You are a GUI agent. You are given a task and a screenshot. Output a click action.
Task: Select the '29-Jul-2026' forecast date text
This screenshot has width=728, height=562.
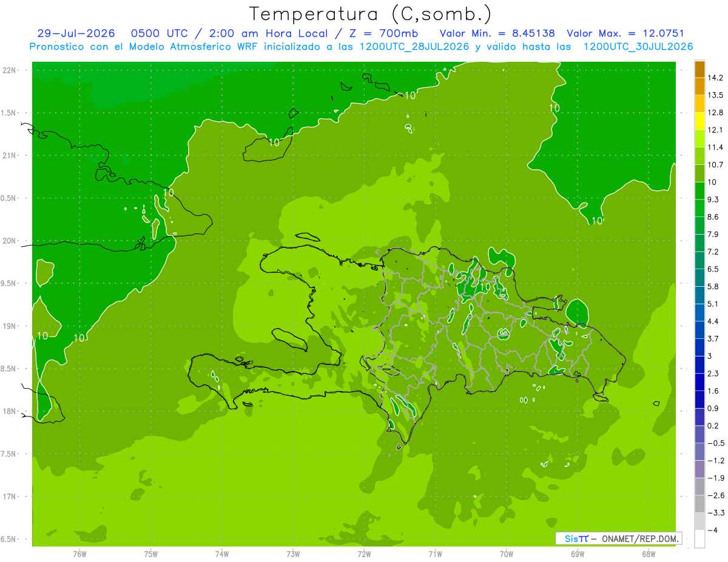tap(75, 33)
